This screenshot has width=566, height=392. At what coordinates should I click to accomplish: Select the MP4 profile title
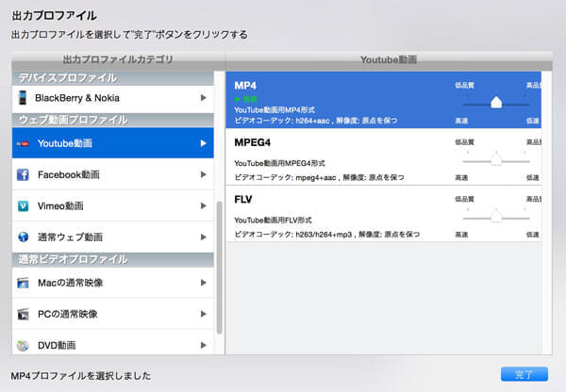pyautogui.click(x=245, y=86)
